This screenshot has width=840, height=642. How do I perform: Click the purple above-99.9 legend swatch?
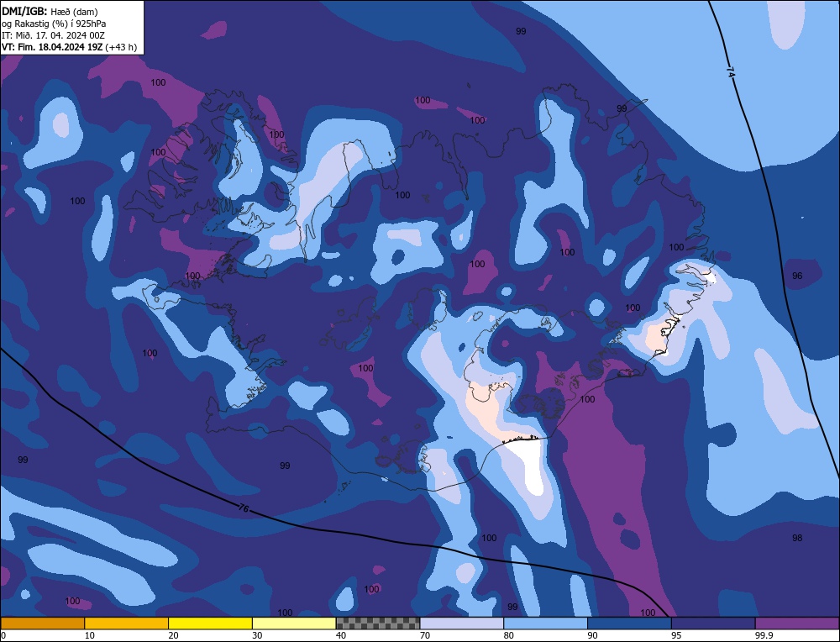(x=797, y=624)
